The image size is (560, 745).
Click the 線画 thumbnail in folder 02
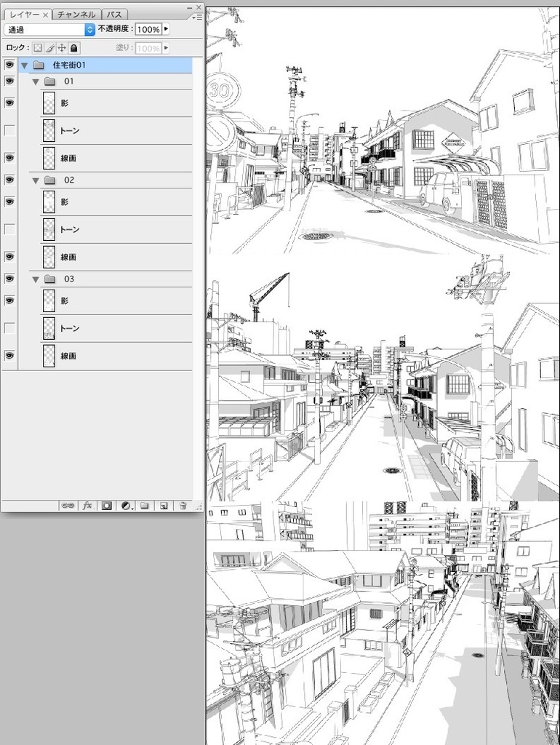(x=49, y=257)
